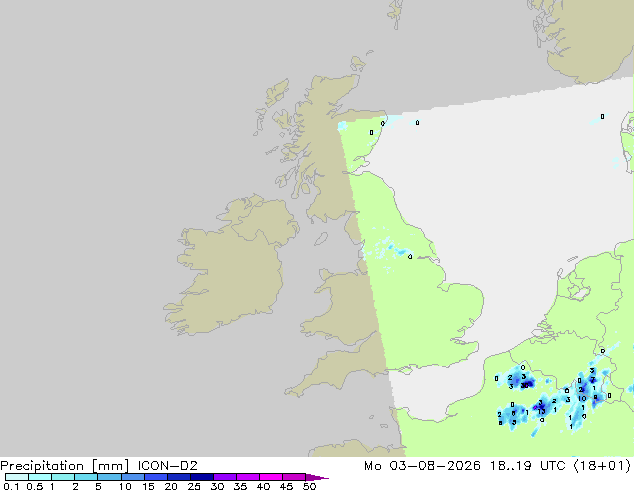
Task: Click the Shetland Islands outline
Action: point(395,13)
